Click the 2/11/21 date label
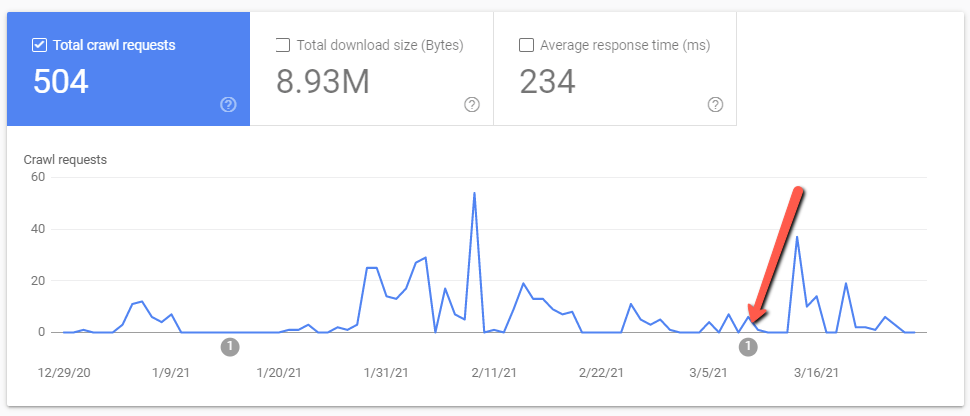The height and width of the screenshot is (416, 970). tap(494, 373)
